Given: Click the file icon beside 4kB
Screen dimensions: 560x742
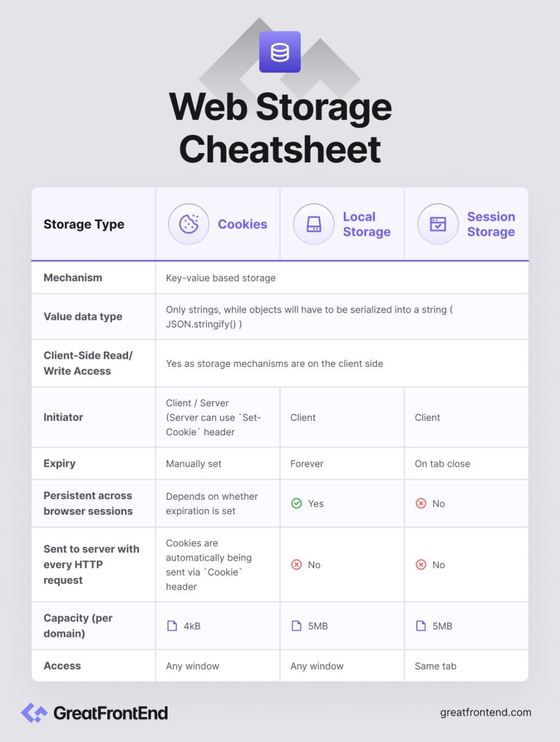Looking at the screenshot, I should click(x=172, y=625).
